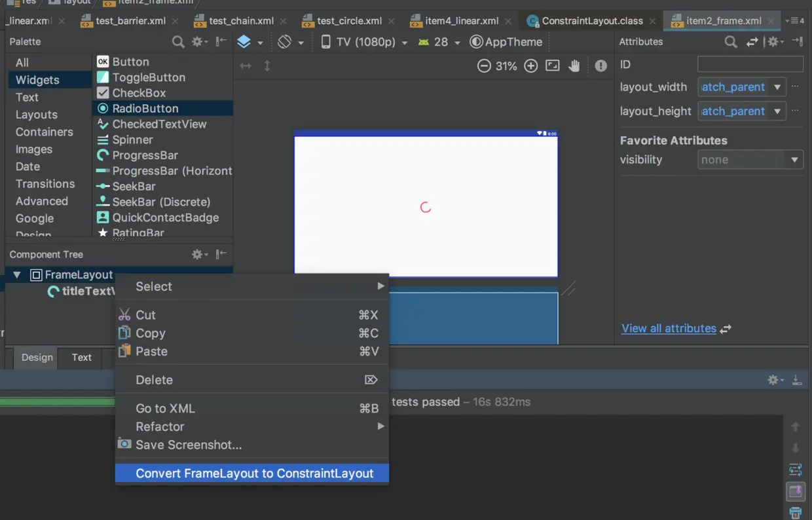Image resolution: width=812 pixels, height=520 pixels.
Task: Select API level 28 dropdown
Action: [x=439, y=42]
